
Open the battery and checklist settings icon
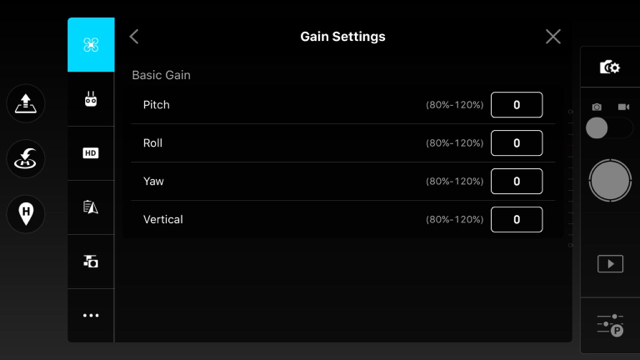point(91,207)
